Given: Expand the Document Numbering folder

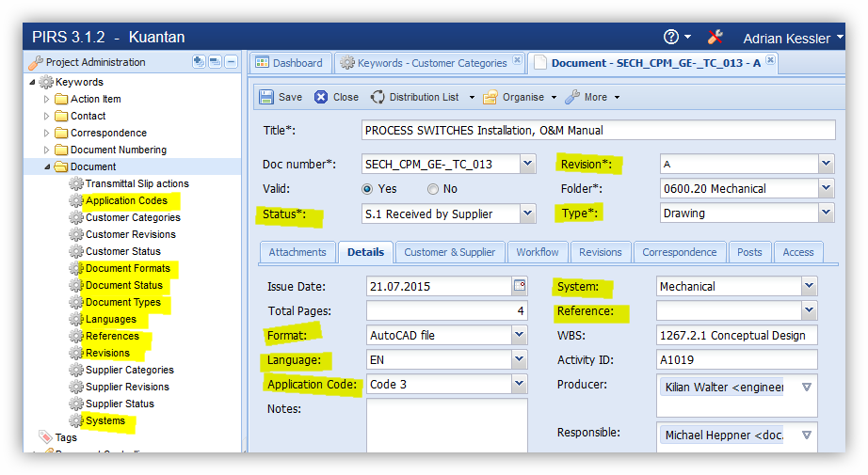Looking at the screenshot, I should coord(46,150).
